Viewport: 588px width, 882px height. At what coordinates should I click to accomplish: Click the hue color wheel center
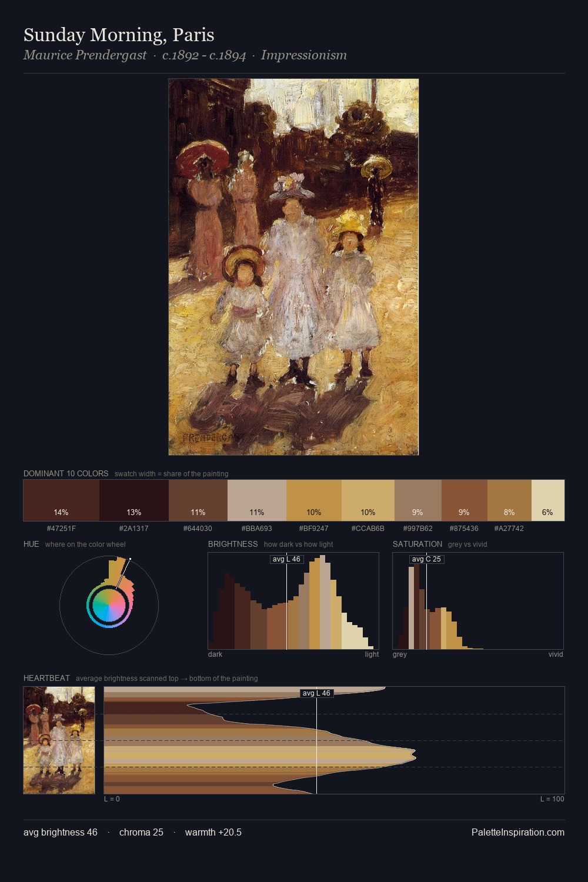coord(109,605)
